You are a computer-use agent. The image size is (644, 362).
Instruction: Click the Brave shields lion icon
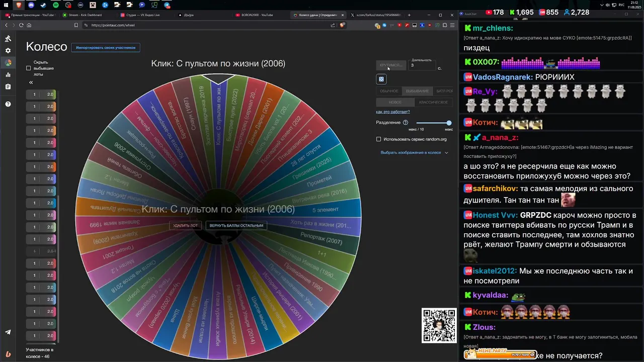tap(342, 25)
